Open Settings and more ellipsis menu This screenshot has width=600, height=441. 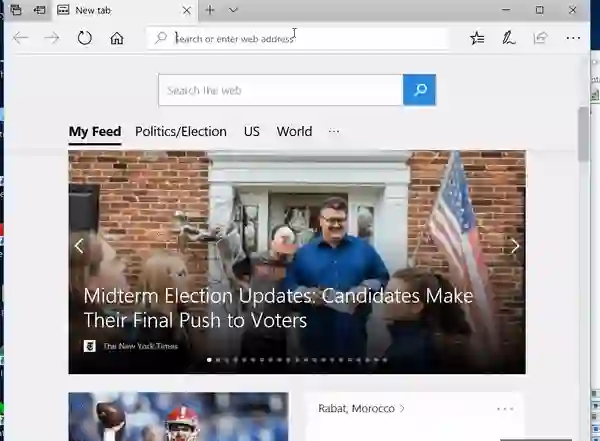(x=573, y=38)
